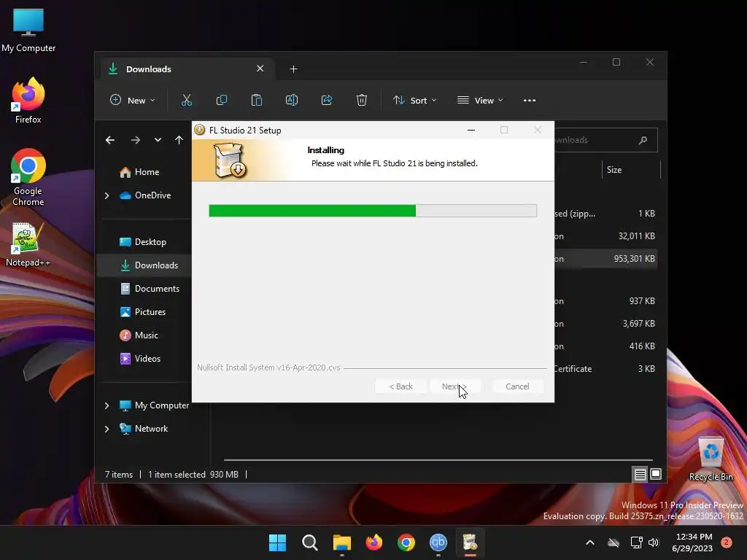The height and width of the screenshot is (560, 747).
Task: Click the Next button in Setup
Action: point(455,386)
